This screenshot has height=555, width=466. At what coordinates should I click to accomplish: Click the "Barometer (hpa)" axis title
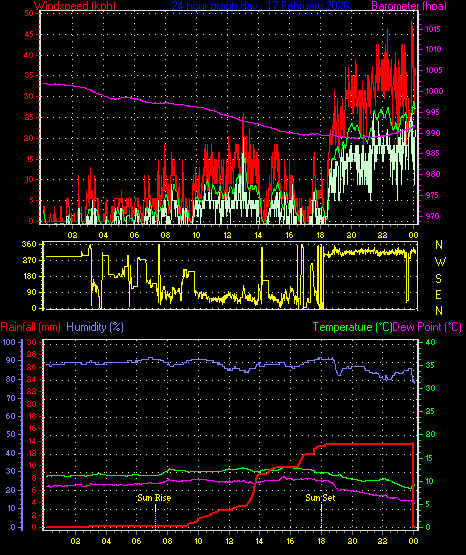[409, 6]
